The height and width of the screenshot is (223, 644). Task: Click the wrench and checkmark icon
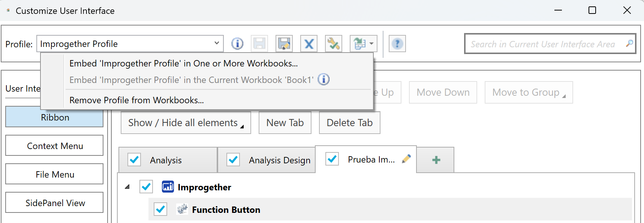click(x=333, y=44)
